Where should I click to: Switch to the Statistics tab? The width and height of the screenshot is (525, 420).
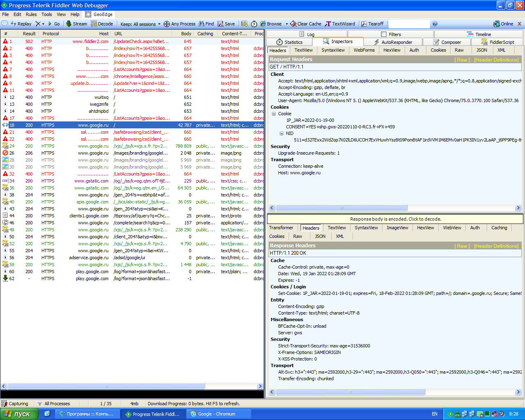(x=289, y=42)
